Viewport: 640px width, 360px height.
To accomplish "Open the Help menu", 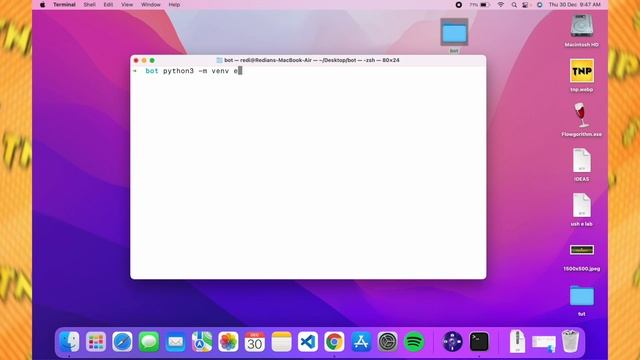I will (x=174, y=5).
